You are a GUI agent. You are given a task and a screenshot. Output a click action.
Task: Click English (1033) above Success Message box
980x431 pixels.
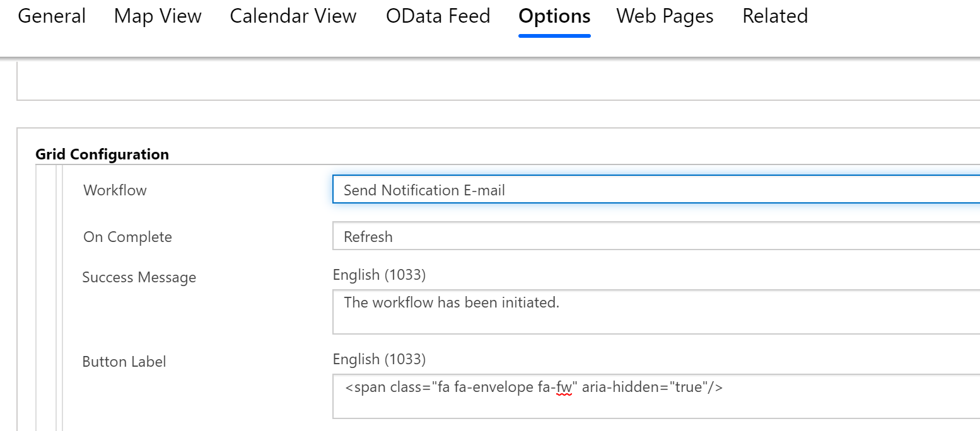379,275
